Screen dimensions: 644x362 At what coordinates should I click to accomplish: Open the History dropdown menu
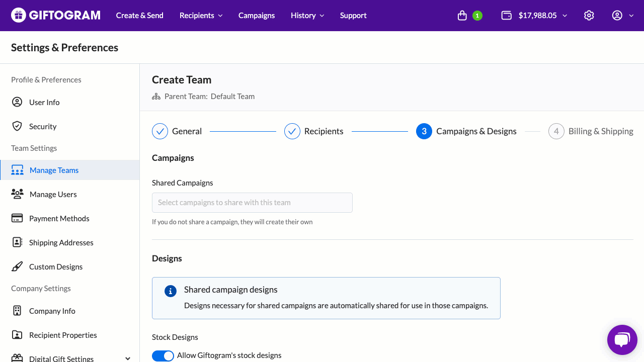pos(307,16)
